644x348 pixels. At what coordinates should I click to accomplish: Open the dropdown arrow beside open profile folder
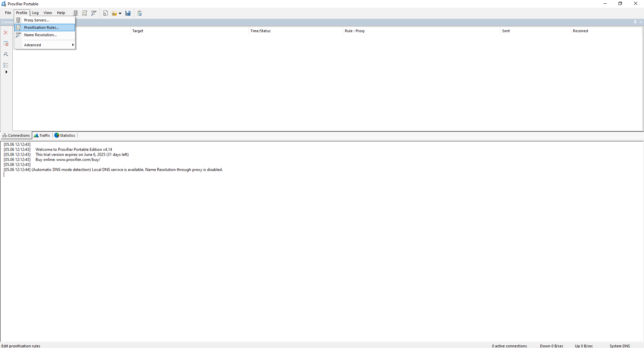[x=120, y=13]
